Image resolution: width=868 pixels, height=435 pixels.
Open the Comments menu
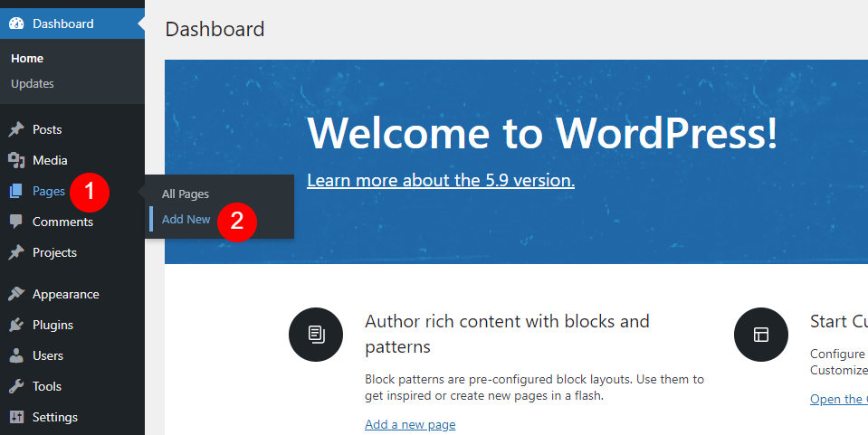(72, 222)
